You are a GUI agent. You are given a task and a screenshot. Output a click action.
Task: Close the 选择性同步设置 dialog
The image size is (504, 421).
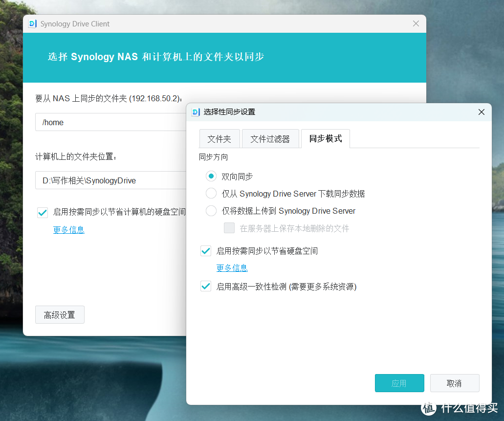tap(481, 112)
